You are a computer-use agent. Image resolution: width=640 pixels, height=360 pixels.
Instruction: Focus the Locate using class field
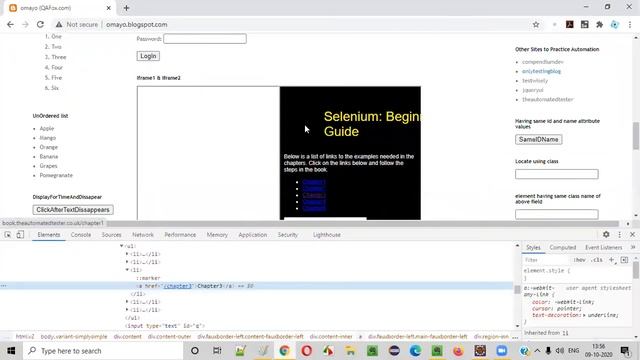click(x=557, y=174)
